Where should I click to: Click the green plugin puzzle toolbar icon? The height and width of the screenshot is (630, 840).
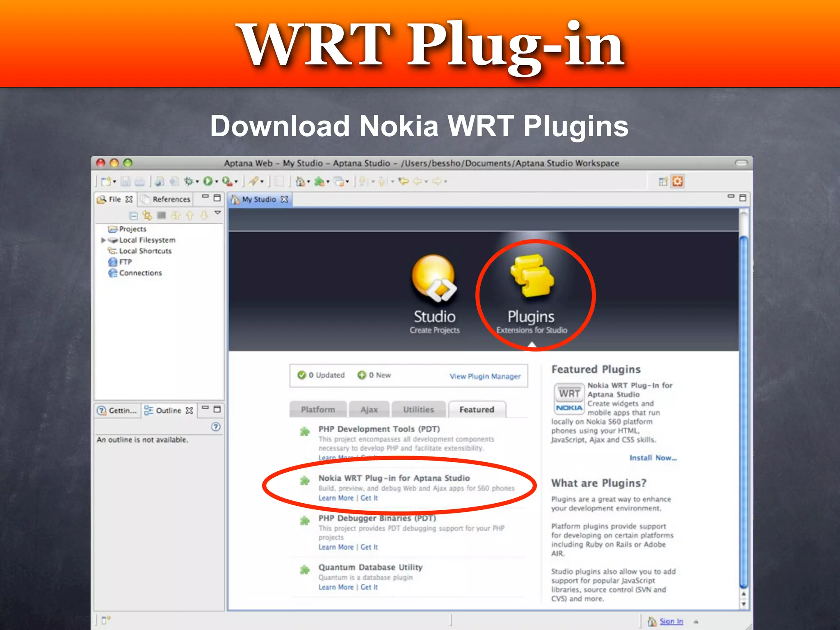coord(320,181)
